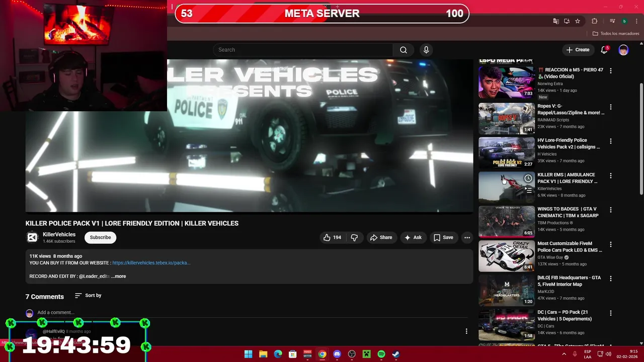Open options menu for REACCION a M5 video

[x=611, y=71]
